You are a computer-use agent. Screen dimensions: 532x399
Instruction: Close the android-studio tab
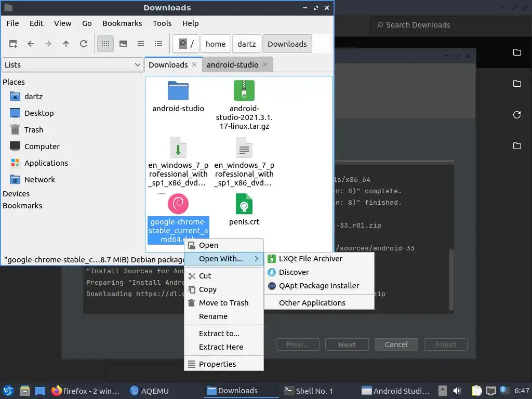click(x=265, y=64)
